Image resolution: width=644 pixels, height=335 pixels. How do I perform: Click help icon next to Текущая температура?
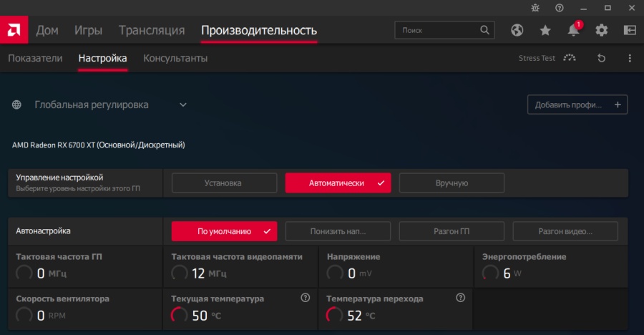305,298
